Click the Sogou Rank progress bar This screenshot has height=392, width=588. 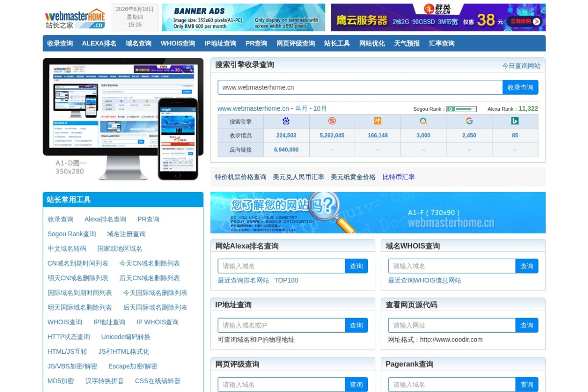click(x=462, y=109)
